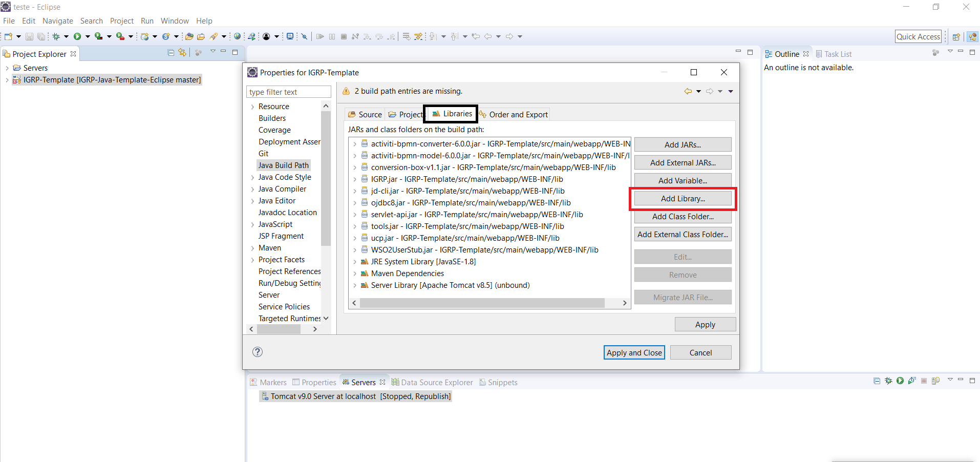Click Link with Editor in Project Explorer
The image size is (980, 462).
182,53
